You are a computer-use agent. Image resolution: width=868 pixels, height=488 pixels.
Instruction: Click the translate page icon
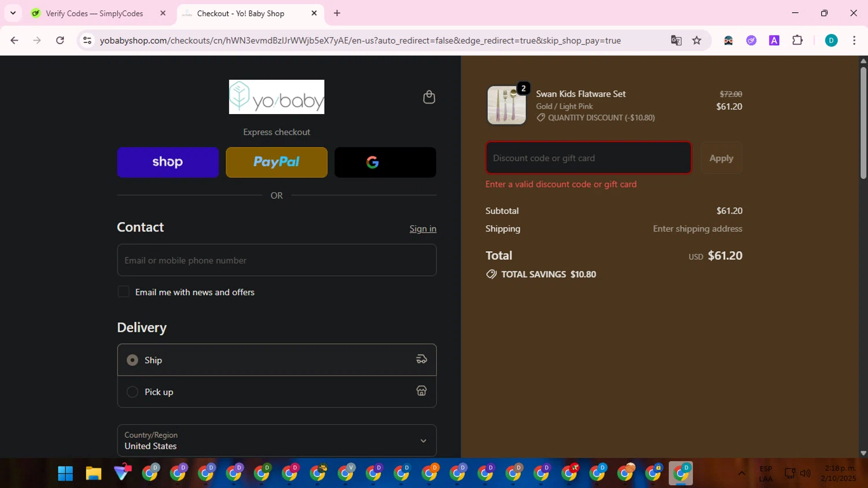point(676,41)
